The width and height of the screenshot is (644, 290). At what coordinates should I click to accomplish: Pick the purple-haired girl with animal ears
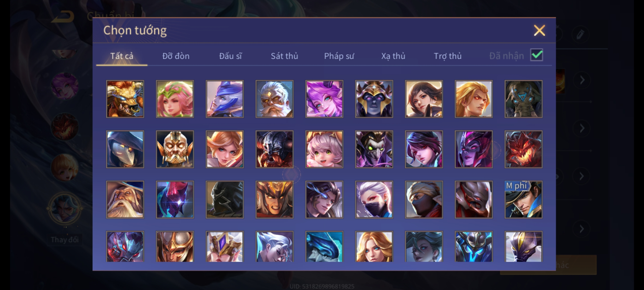[324, 99]
